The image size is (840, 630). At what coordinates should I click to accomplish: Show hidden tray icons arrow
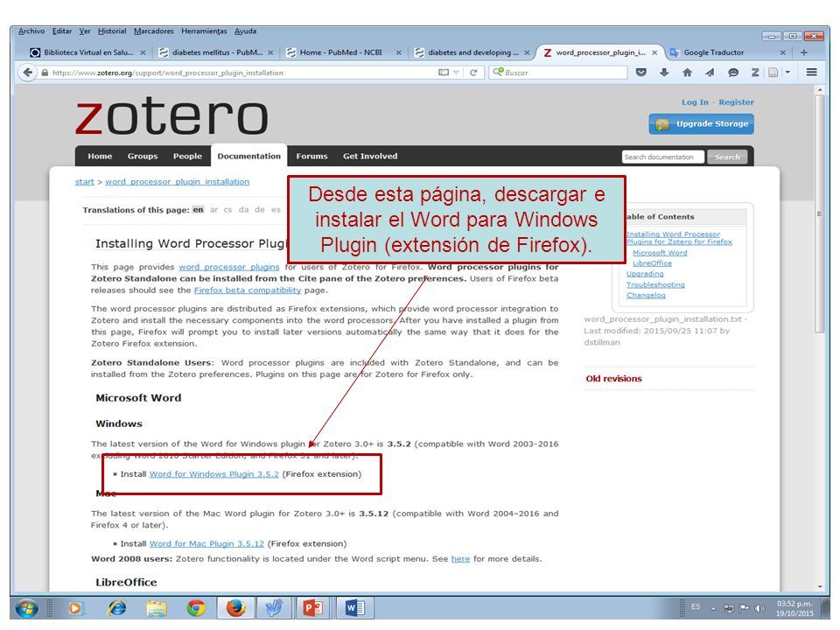click(x=713, y=609)
